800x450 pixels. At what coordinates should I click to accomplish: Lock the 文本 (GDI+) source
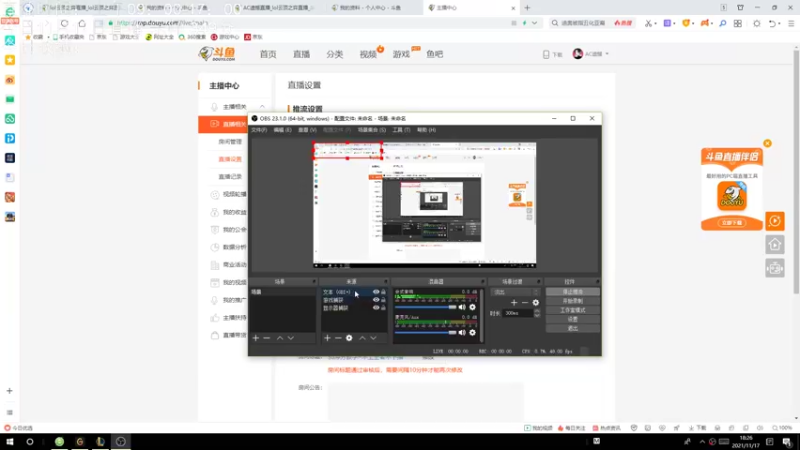(384, 292)
